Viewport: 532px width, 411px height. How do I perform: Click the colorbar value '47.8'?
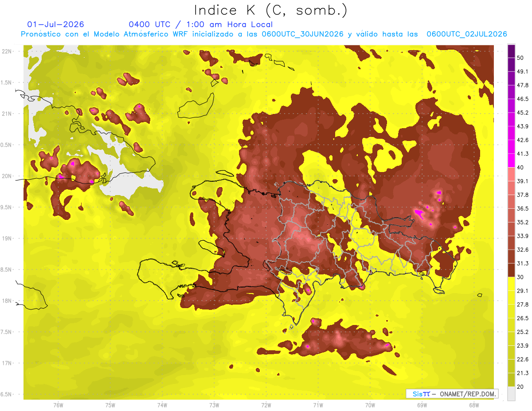click(522, 85)
